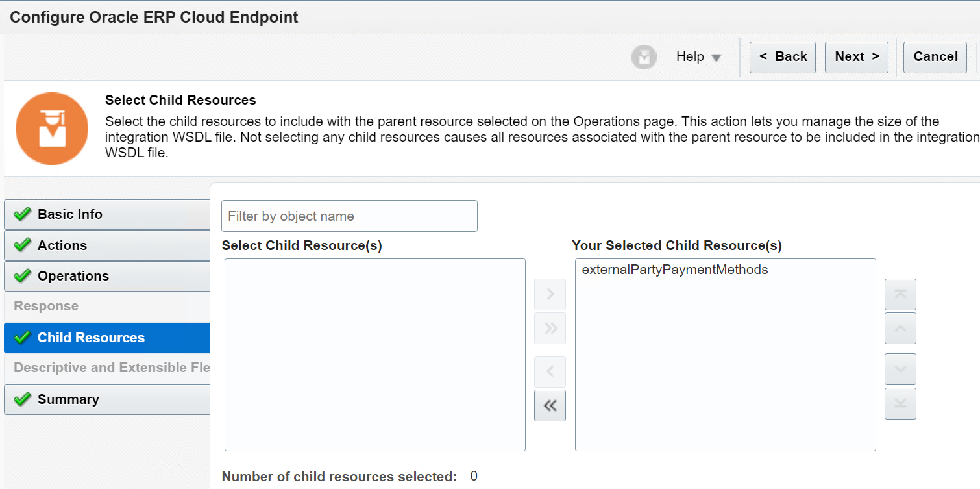Open the Child Resources step
This screenshot has height=489, width=980.
(x=107, y=338)
